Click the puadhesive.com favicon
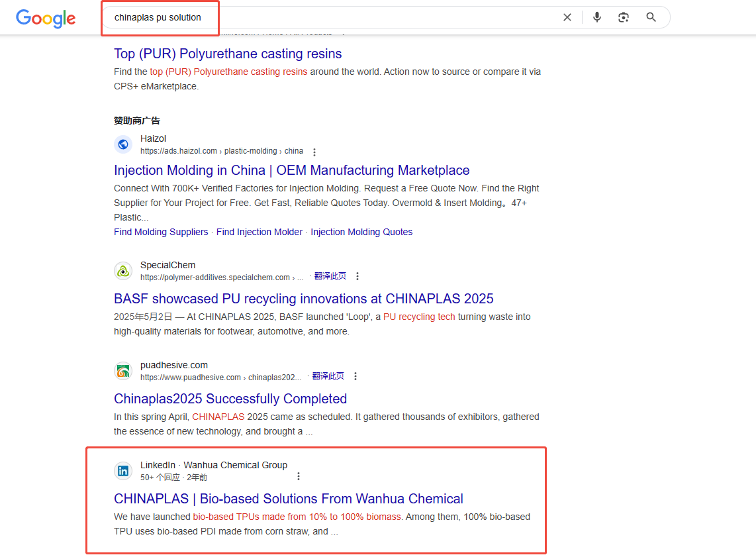Screen dimensions: 756x559 coord(123,371)
